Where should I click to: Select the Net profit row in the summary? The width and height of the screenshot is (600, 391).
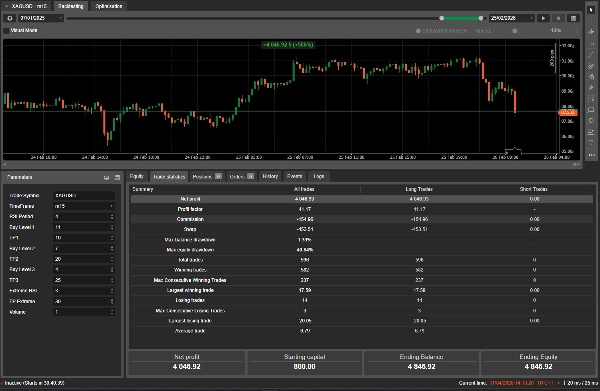click(362, 199)
